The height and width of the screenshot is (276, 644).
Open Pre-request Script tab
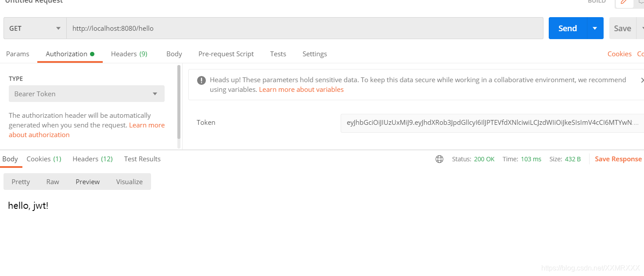click(226, 54)
